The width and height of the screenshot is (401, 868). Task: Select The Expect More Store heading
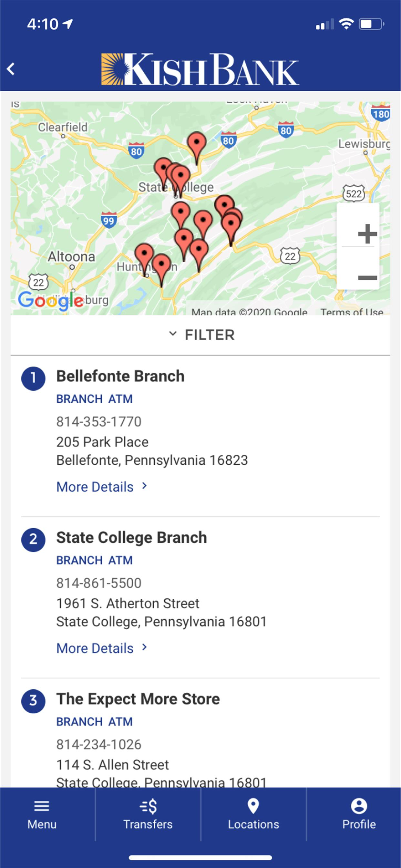coord(138,699)
